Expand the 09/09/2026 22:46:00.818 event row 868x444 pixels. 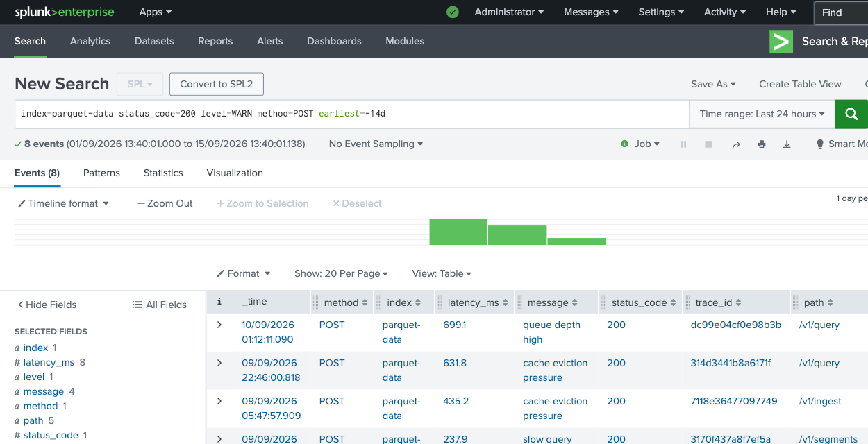point(219,363)
